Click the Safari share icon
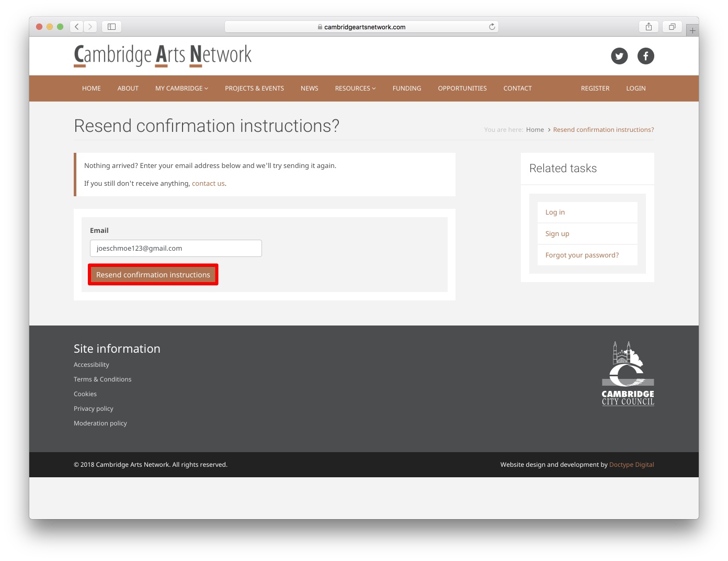Viewport: 728px width, 561px height. [649, 27]
